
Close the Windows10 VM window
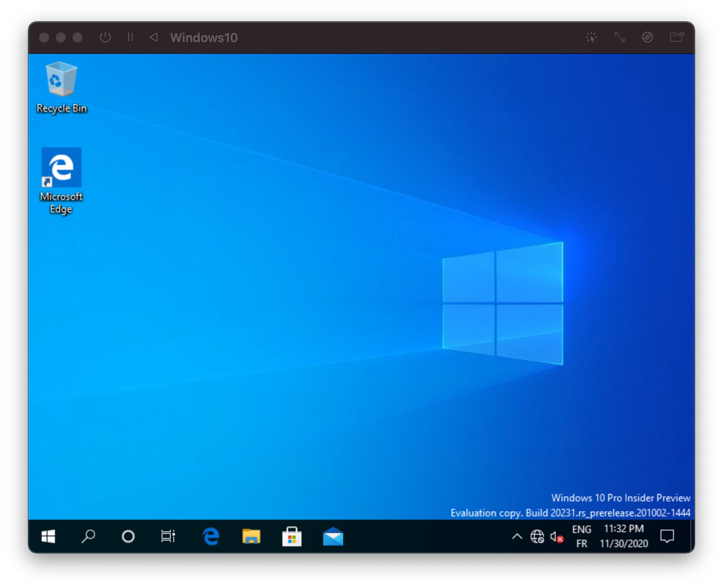pyautogui.click(x=44, y=37)
